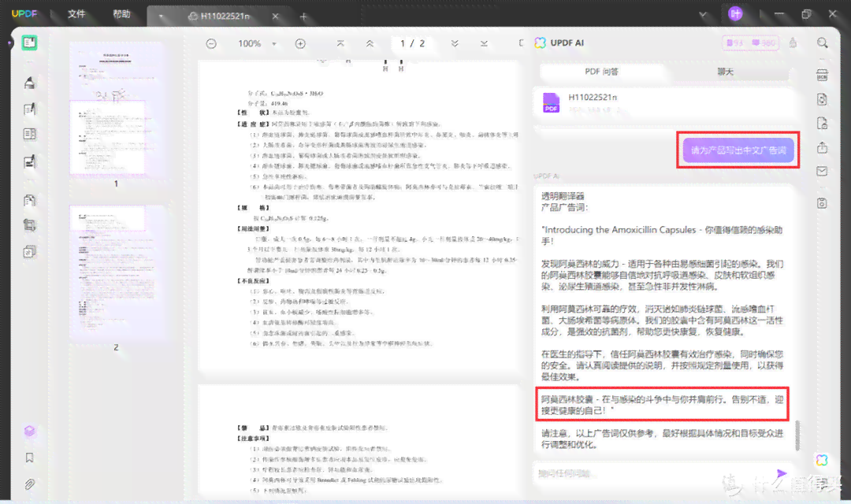
Task: Open the Fill and Sign form tool
Action: tap(29, 161)
